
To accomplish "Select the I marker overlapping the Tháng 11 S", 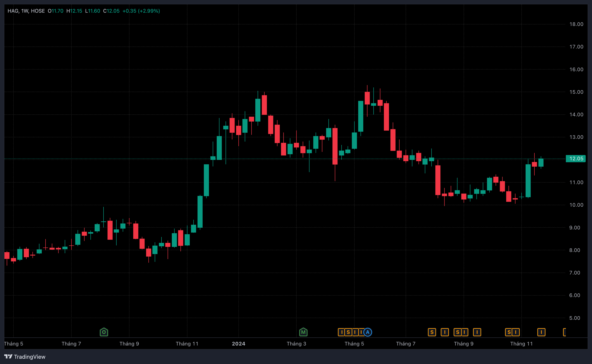I will (x=516, y=332).
